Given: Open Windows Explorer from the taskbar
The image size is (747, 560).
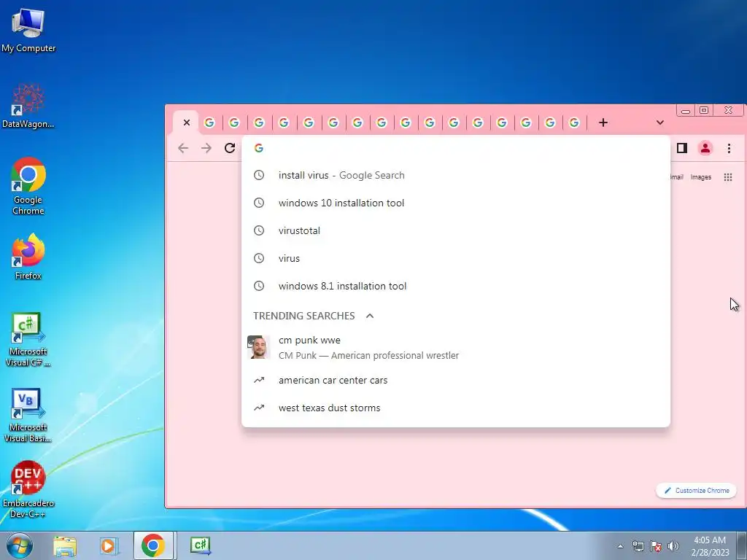Looking at the screenshot, I should [65, 545].
